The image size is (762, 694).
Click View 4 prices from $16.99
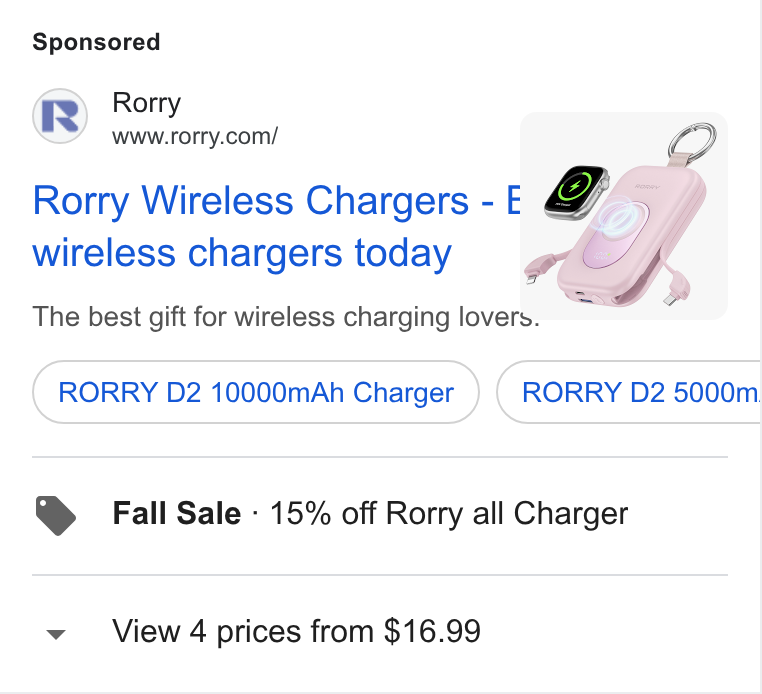click(x=296, y=631)
